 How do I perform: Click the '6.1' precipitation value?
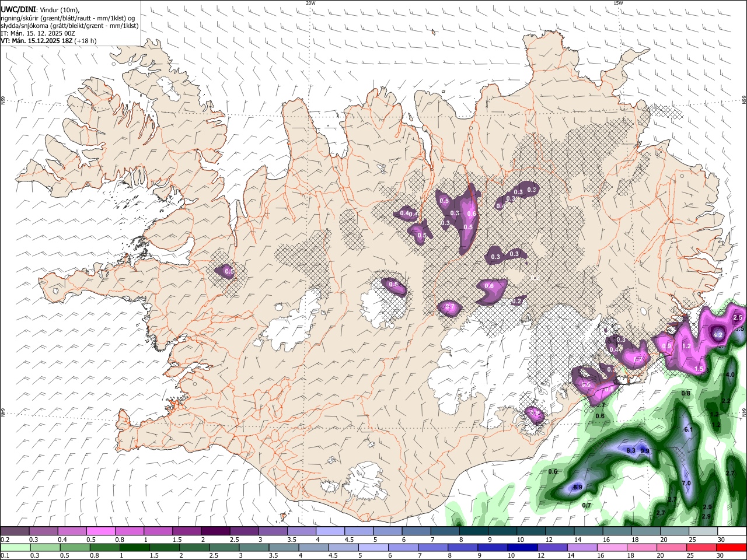point(688,429)
